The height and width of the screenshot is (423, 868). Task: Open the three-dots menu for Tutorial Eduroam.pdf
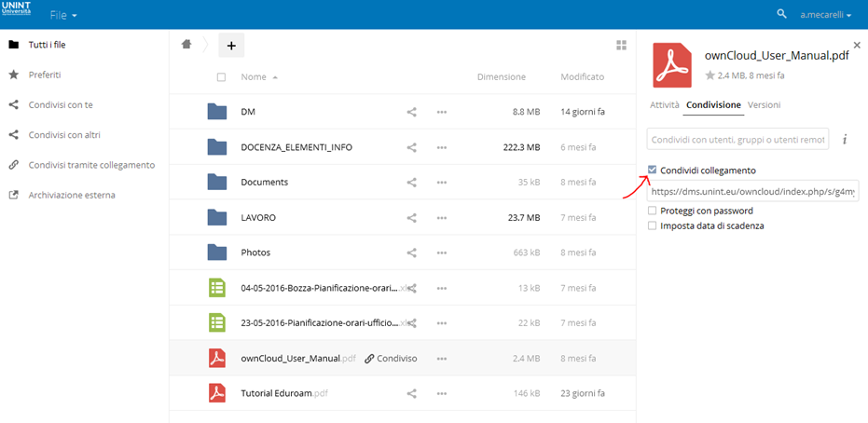pyautogui.click(x=441, y=394)
